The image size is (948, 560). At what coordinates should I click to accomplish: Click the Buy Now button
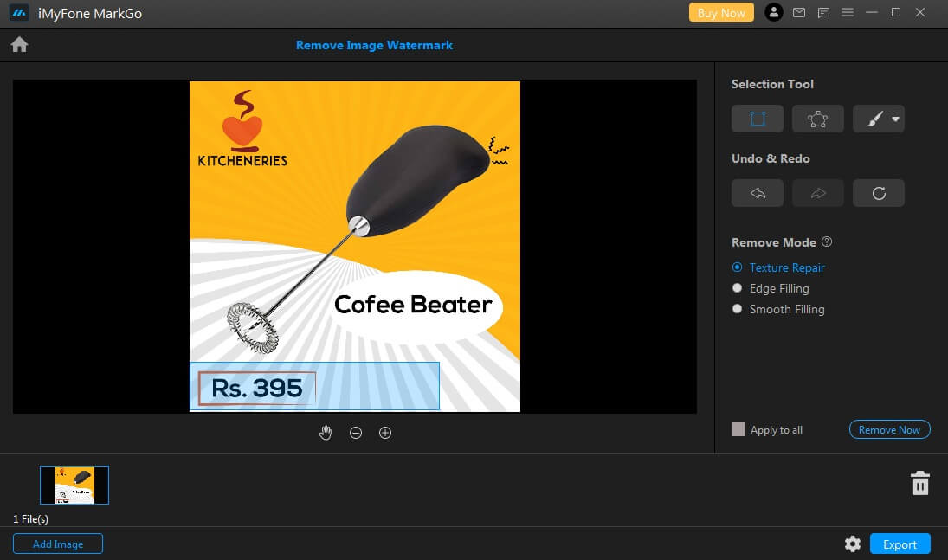click(721, 13)
